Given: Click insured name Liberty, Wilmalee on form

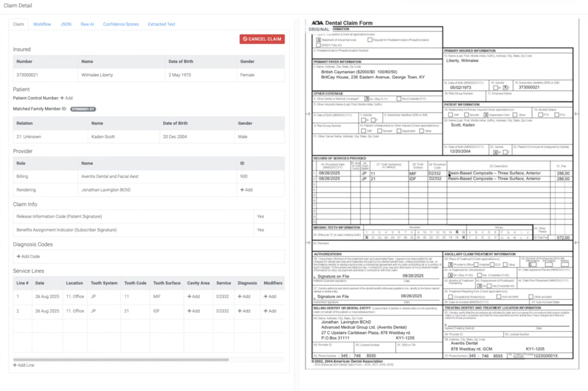Looking at the screenshot, I should point(462,61).
